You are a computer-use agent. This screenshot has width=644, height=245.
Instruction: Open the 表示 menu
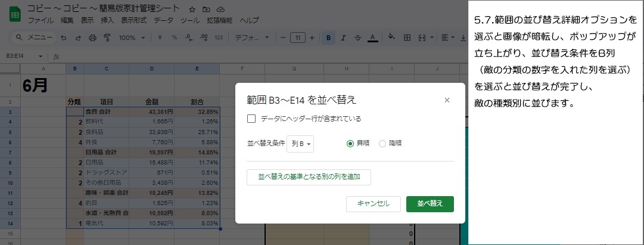[87, 20]
